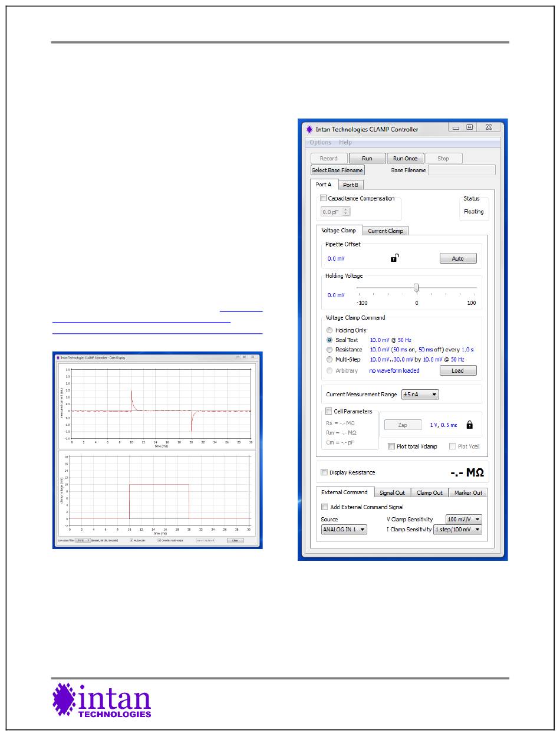Enable the Capacitance Compensation checkbox
Viewport: 560px width, 736px height.
click(323, 199)
